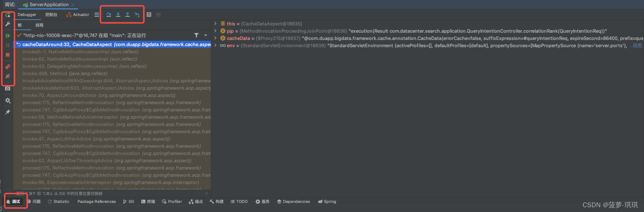Open the thread selector dropdown arrow
The height and width of the screenshot is (212, 644).
(x=205, y=35)
